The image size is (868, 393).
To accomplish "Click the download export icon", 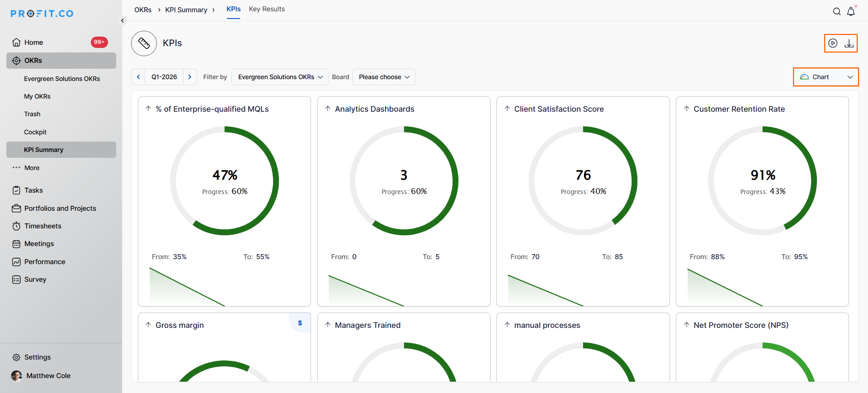I will click(x=849, y=43).
